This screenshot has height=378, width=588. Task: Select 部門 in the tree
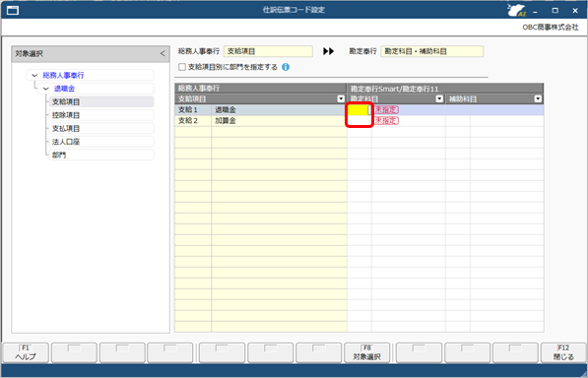pyautogui.click(x=101, y=155)
